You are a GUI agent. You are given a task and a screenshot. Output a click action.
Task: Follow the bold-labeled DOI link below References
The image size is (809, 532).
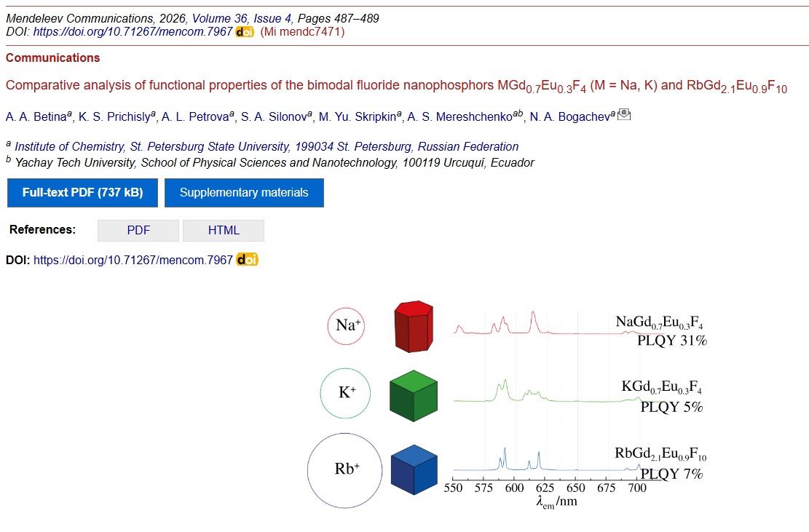click(x=133, y=260)
